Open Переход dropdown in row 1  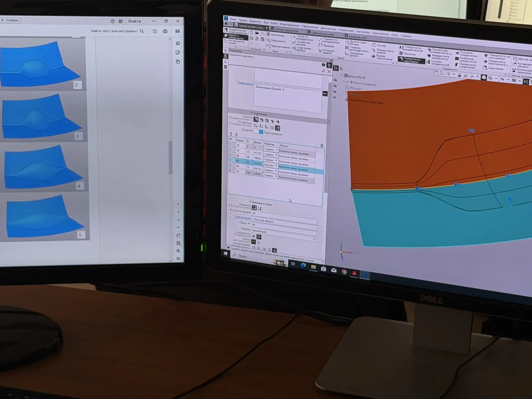[x=276, y=150]
